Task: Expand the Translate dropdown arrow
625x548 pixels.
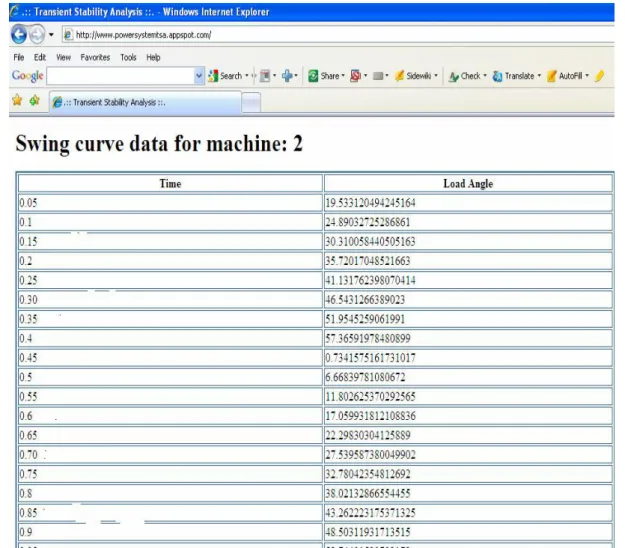Action: [x=539, y=75]
